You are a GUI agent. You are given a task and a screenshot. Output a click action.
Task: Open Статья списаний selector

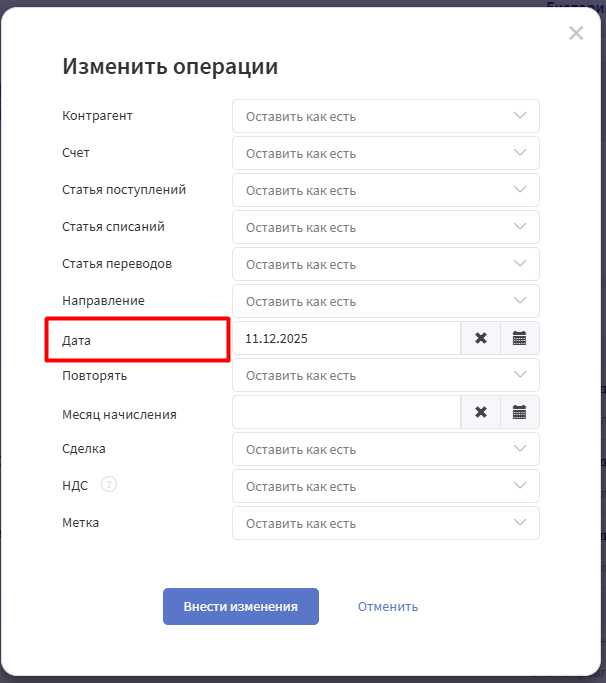(x=386, y=227)
